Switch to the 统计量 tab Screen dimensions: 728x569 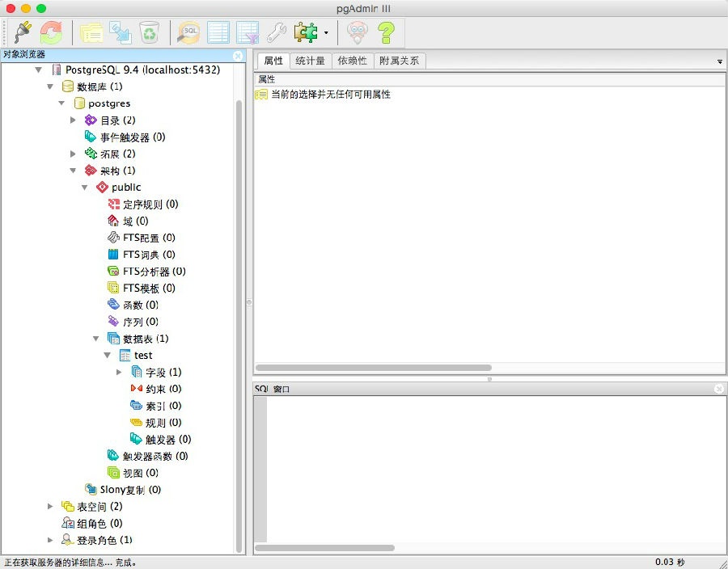311,61
